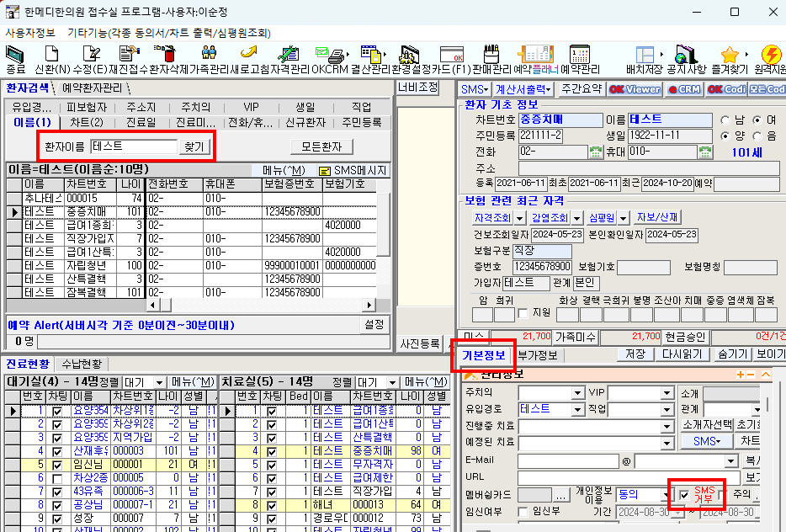The height and width of the screenshot is (532, 786).
Task: Select the 자립청년 row in patient list
Action: coord(192,265)
